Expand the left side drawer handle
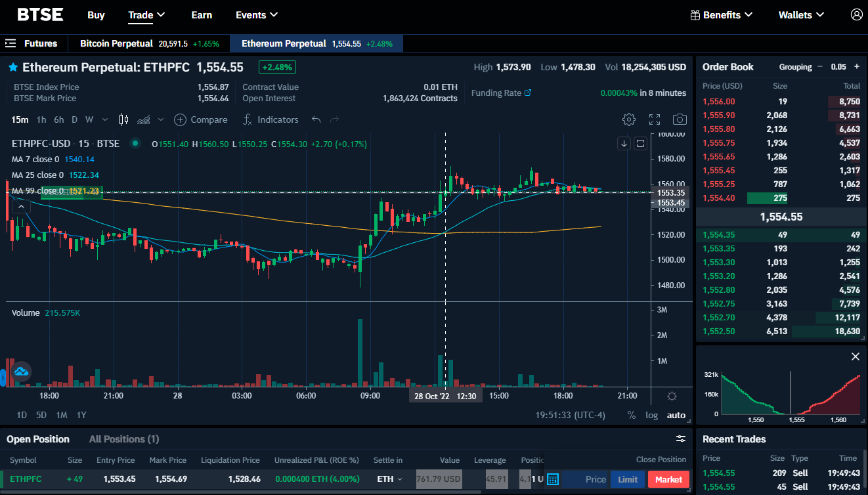 (3, 377)
